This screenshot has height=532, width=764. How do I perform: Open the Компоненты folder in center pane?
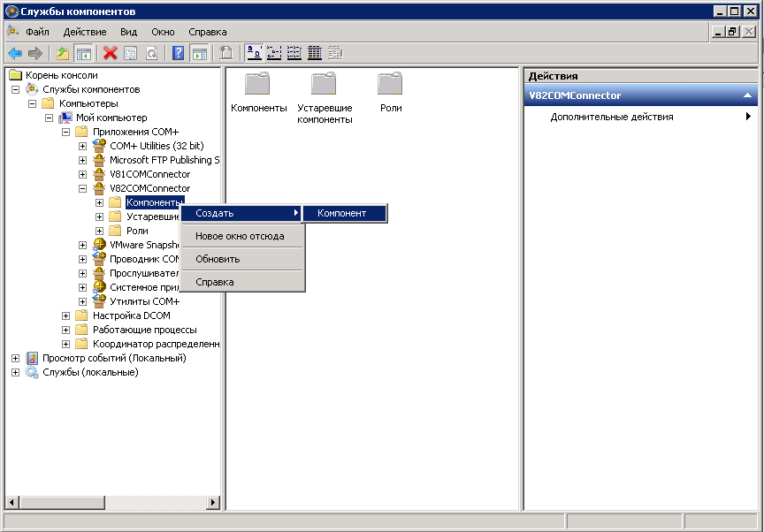tap(258, 85)
